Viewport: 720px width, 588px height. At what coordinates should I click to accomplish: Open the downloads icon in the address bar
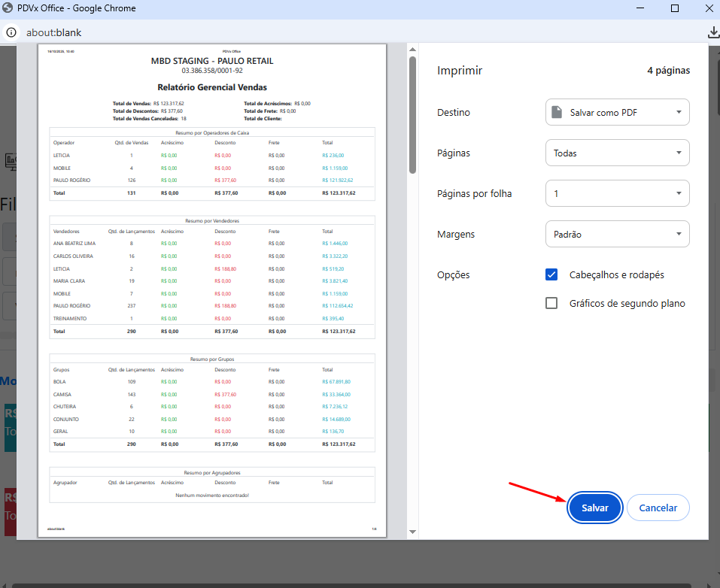[x=713, y=32]
